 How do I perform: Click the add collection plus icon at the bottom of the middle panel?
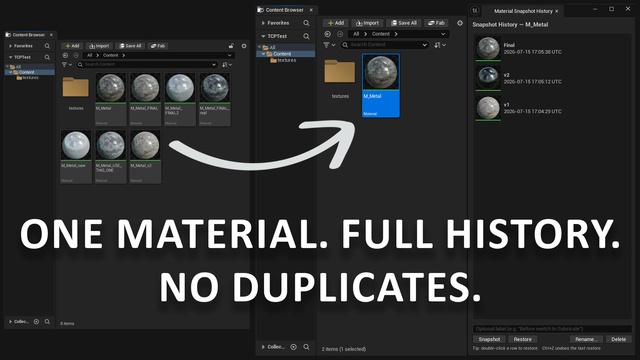click(x=293, y=347)
